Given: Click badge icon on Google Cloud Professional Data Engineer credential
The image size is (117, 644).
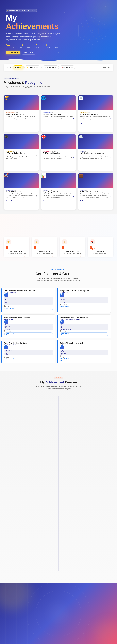Looking at the screenshot, I should point(62,295).
